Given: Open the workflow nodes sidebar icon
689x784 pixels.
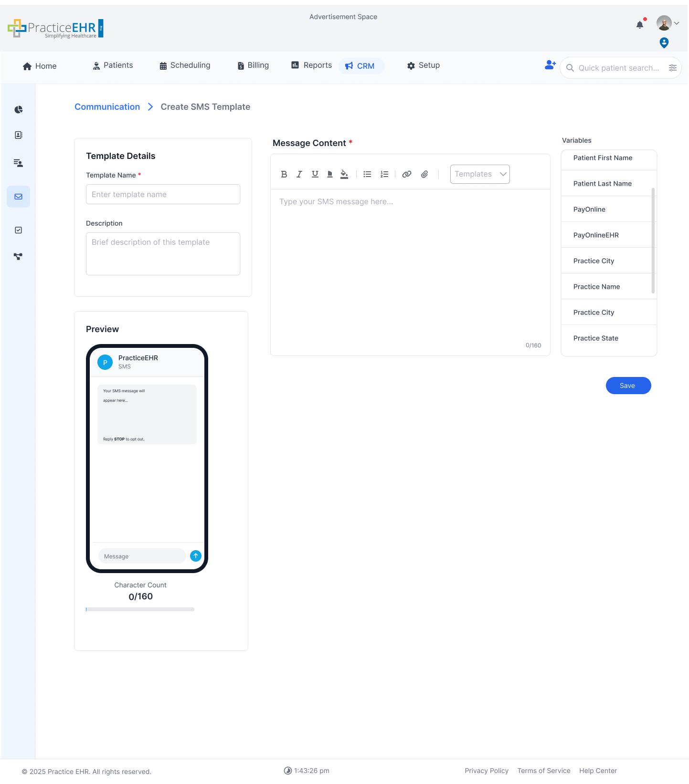Looking at the screenshot, I should (18, 257).
